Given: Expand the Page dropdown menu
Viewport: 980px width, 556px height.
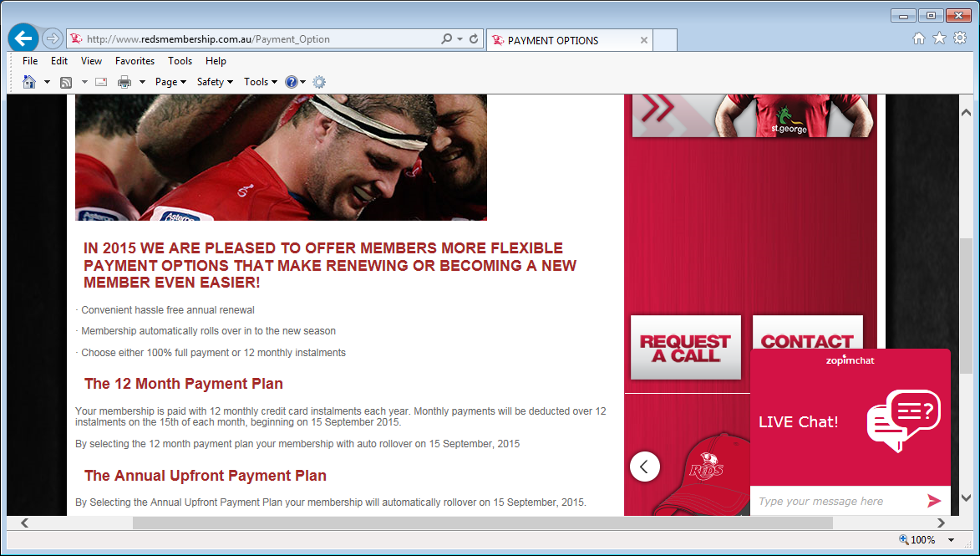Looking at the screenshot, I should click(170, 82).
